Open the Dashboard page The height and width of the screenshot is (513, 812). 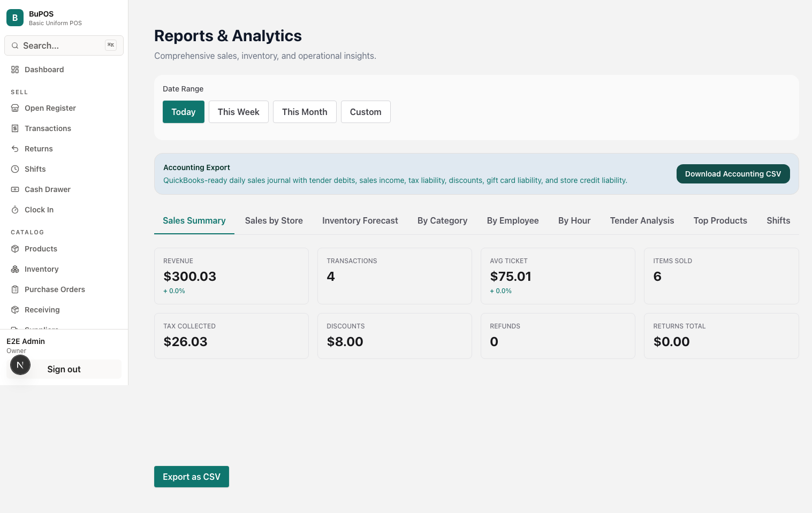click(x=64, y=70)
